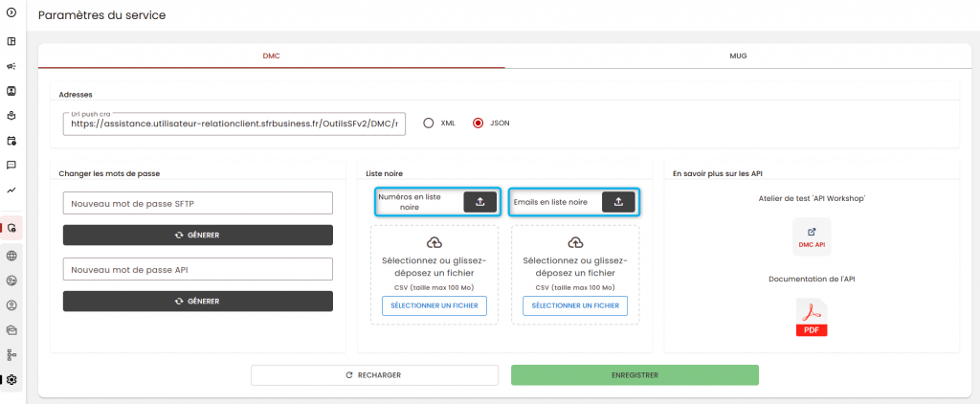Switch to the DMC tab
Screen dimensions: 980x404
coord(271,56)
